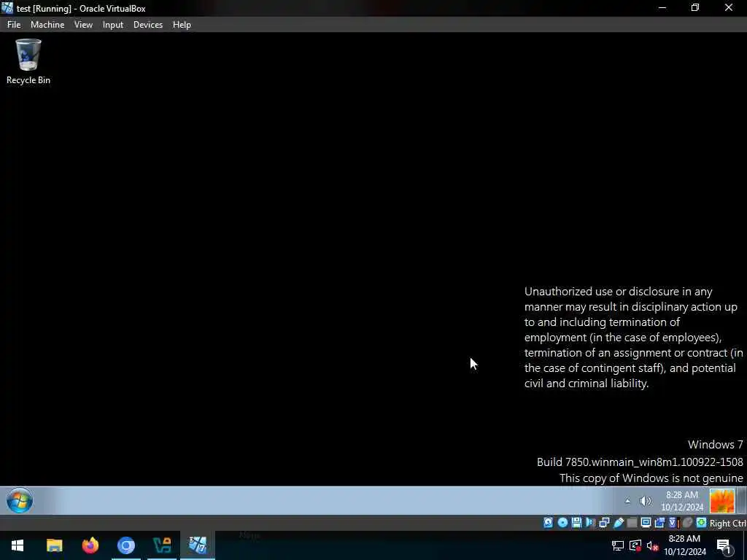Screen dimensions: 747x560
Task: Switch to VirtualBox Manager on taskbar
Action: coord(162,545)
